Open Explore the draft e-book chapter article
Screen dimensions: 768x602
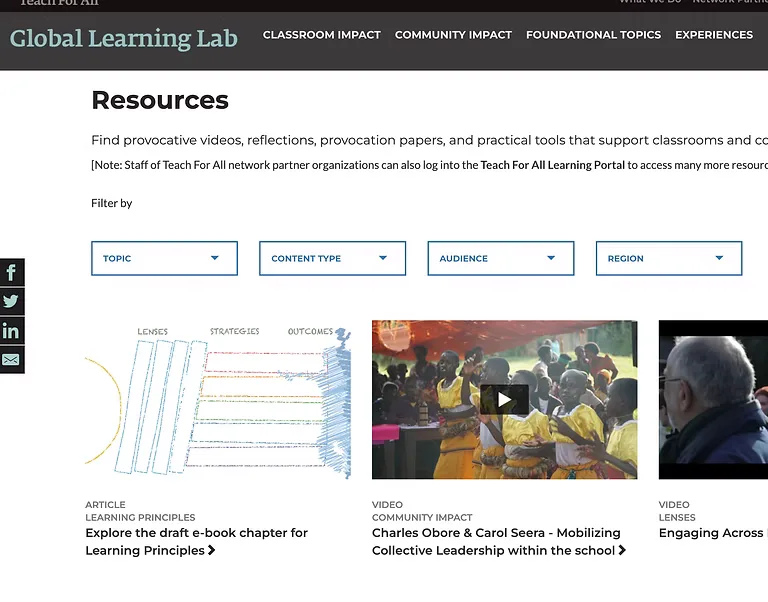(196, 541)
